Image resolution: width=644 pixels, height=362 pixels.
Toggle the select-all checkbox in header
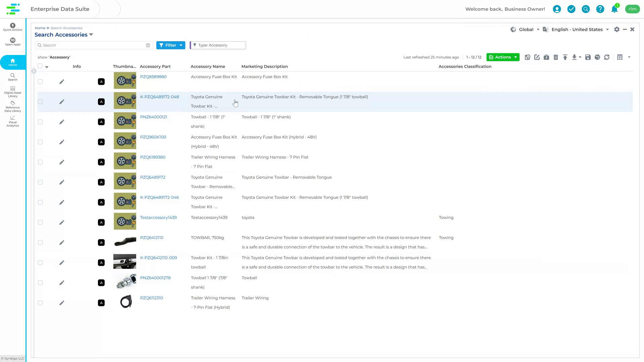pyautogui.click(x=40, y=66)
